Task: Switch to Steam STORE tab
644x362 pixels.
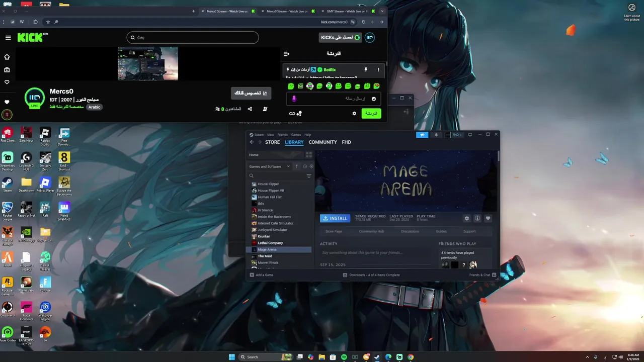Action: point(272,142)
